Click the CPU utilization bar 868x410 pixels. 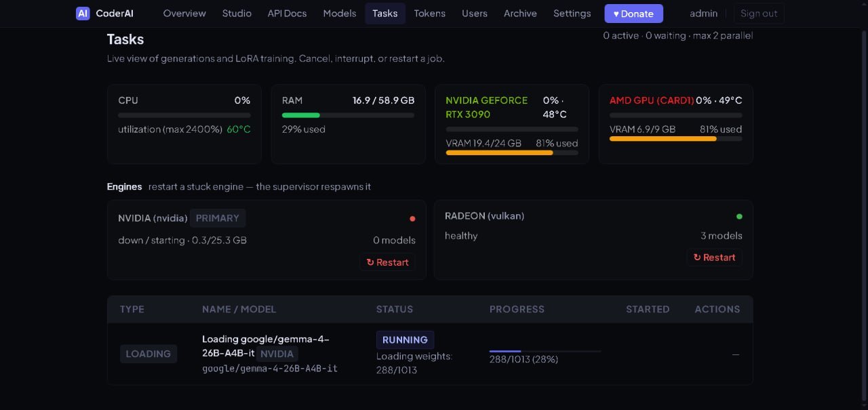click(184, 115)
